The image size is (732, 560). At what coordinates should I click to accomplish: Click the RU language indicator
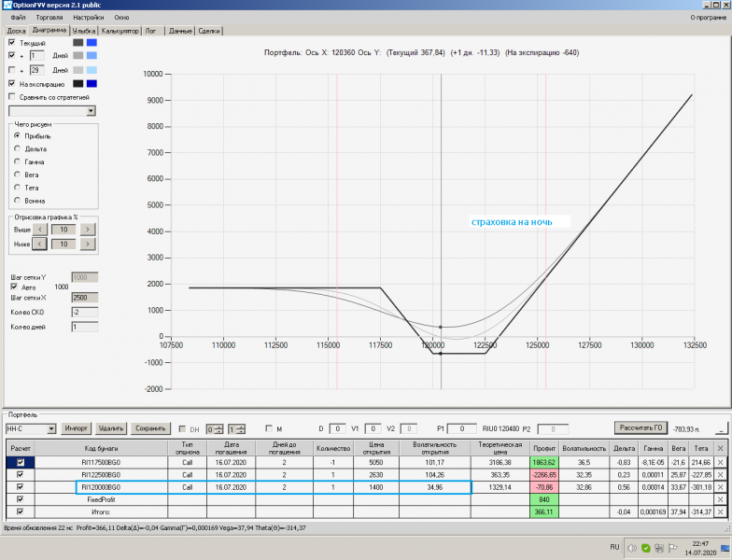(x=614, y=547)
